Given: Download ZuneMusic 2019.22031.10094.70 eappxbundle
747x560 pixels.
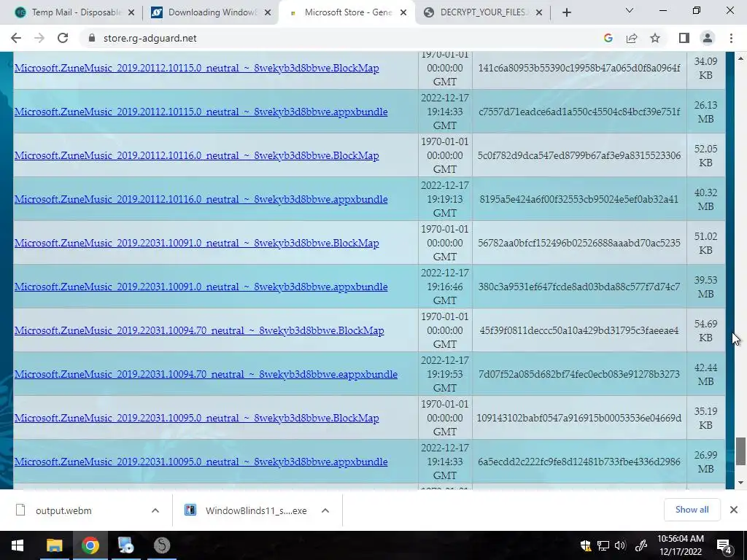Looking at the screenshot, I should (206, 374).
